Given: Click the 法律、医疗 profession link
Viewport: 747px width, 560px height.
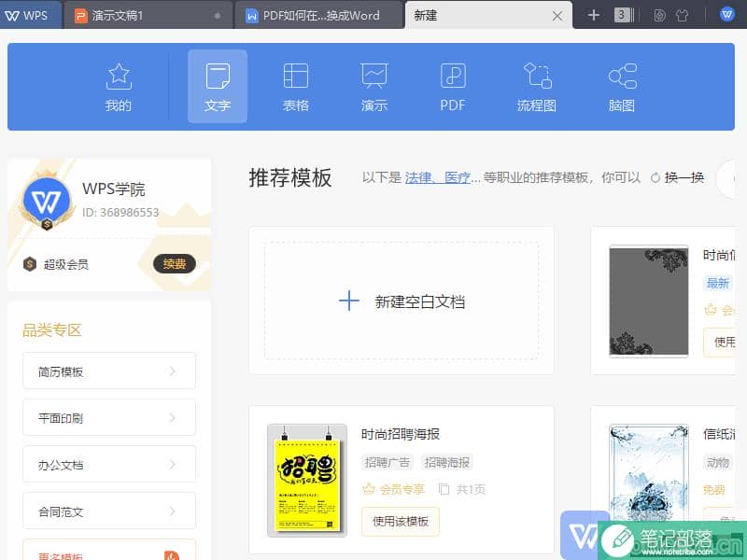Looking at the screenshot, I should (x=438, y=177).
